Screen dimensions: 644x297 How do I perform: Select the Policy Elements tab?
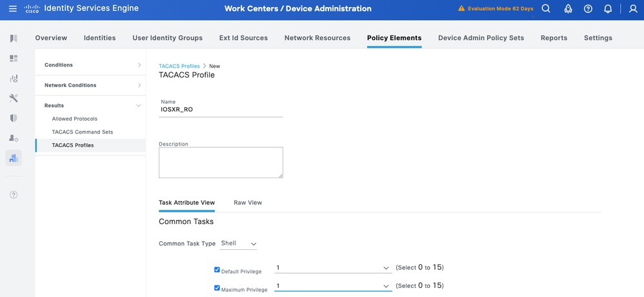(x=394, y=38)
